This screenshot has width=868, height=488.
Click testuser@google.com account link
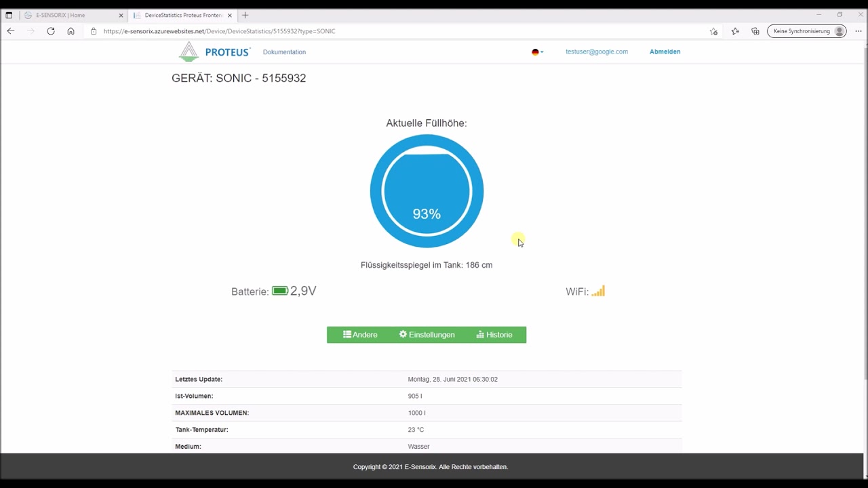click(x=597, y=52)
